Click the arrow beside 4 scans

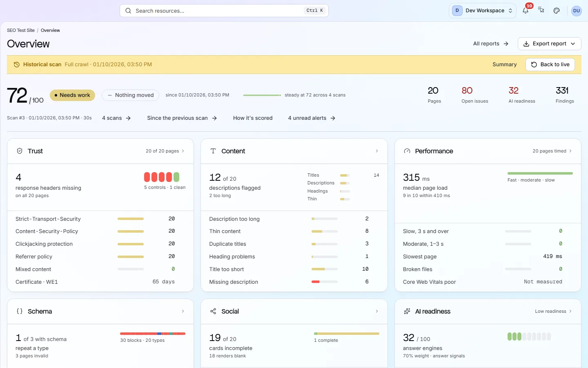(128, 118)
